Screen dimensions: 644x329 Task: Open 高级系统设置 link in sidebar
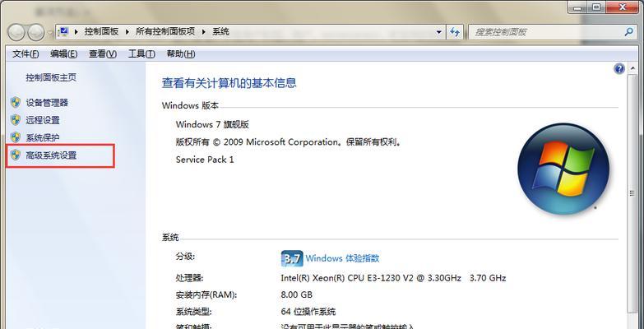51,155
